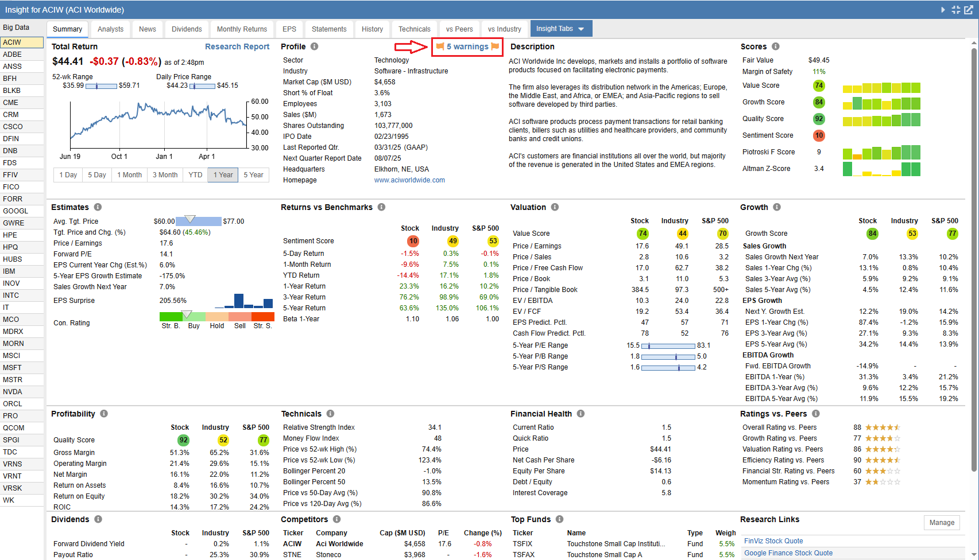Open FinViz Stock Quote link

pyautogui.click(x=773, y=541)
